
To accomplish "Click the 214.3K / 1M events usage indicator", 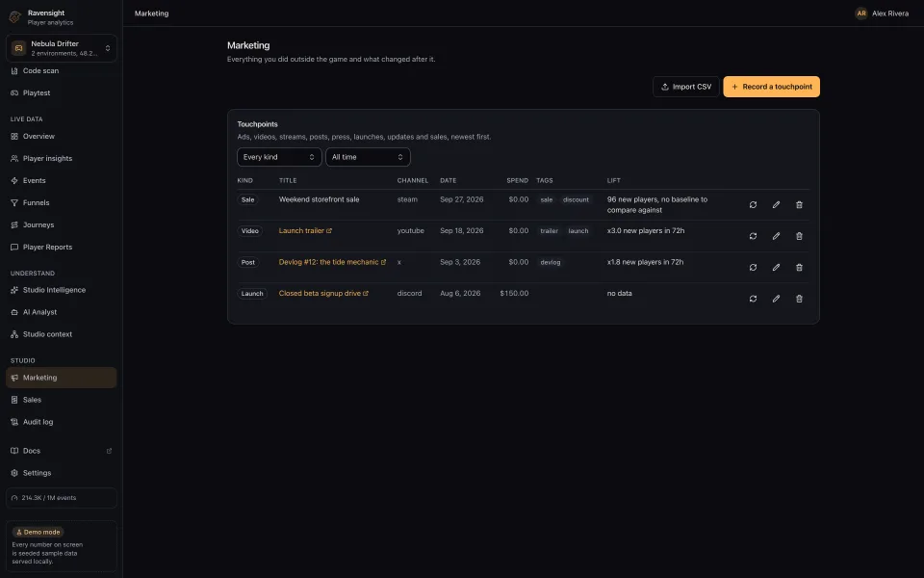I will (62, 498).
